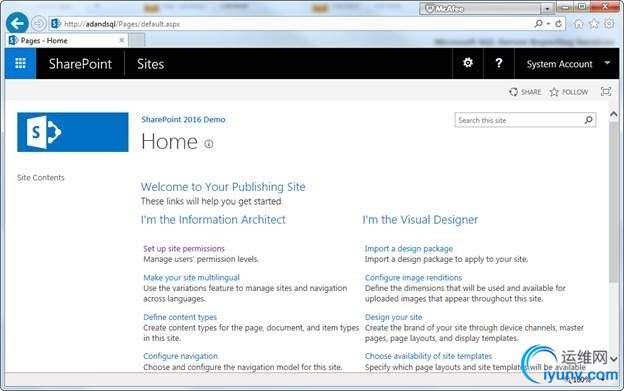This screenshot has width=624, height=391.
Task: Click the Home page title text
Action: (x=170, y=142)
